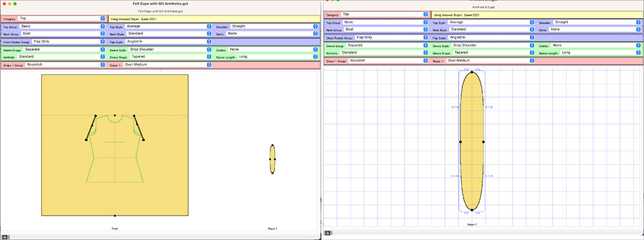Image resolution: width=644 pixels, height=240 pixels.
Task: Select the top control point of the large oval
Action: click(472, 72)
